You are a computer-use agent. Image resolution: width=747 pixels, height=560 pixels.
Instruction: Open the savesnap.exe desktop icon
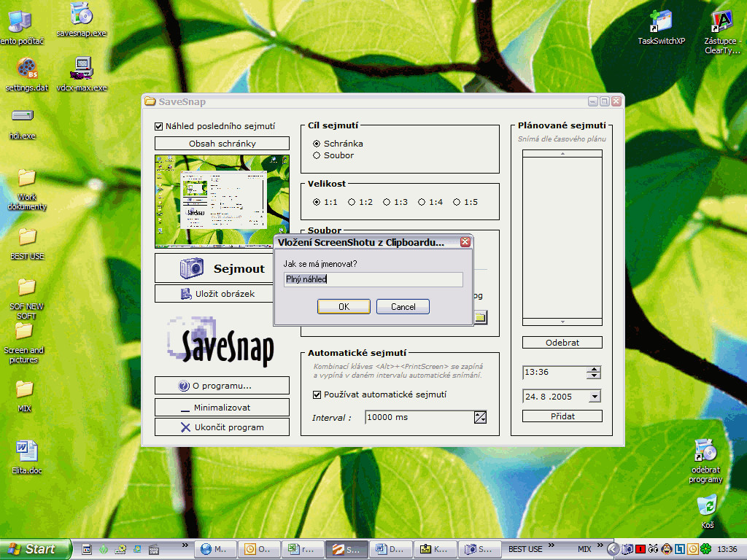[x=82, y=20]
